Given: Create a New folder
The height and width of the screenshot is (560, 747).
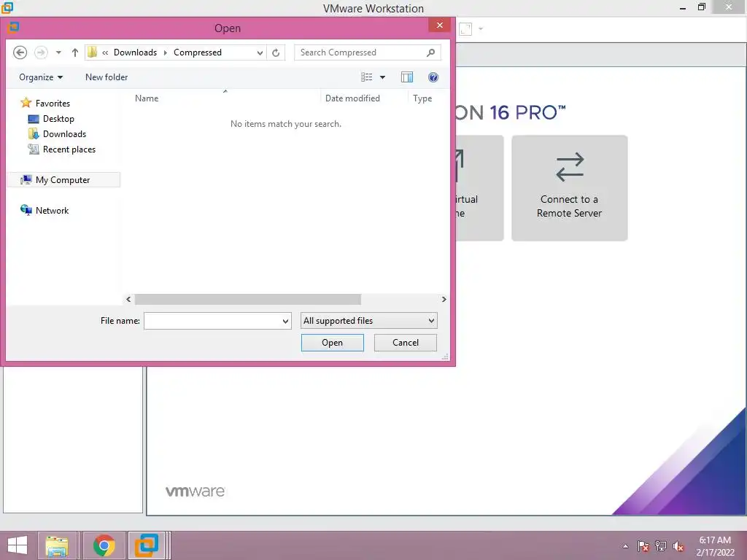Looking at the screenshot, I should tap(107, 77).
